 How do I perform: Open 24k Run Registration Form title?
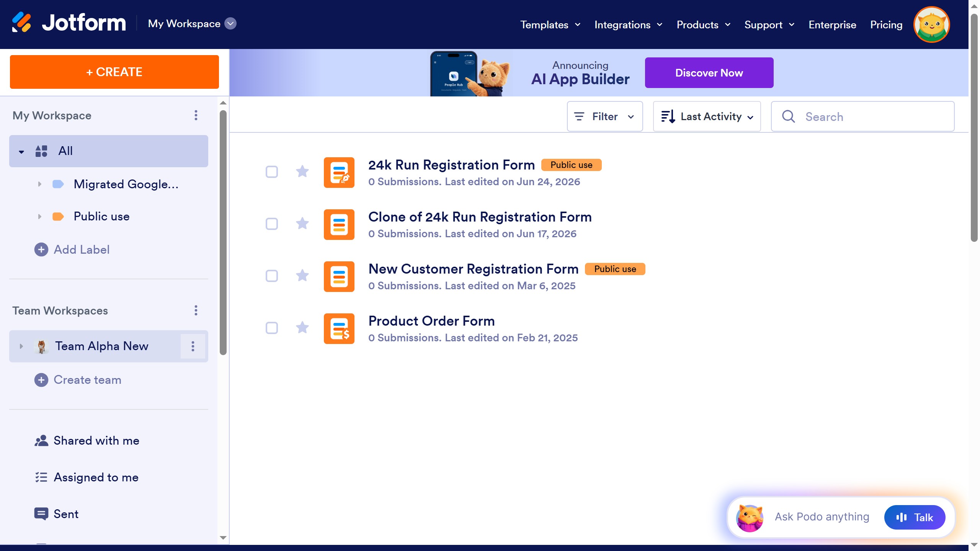click(451, 165)
